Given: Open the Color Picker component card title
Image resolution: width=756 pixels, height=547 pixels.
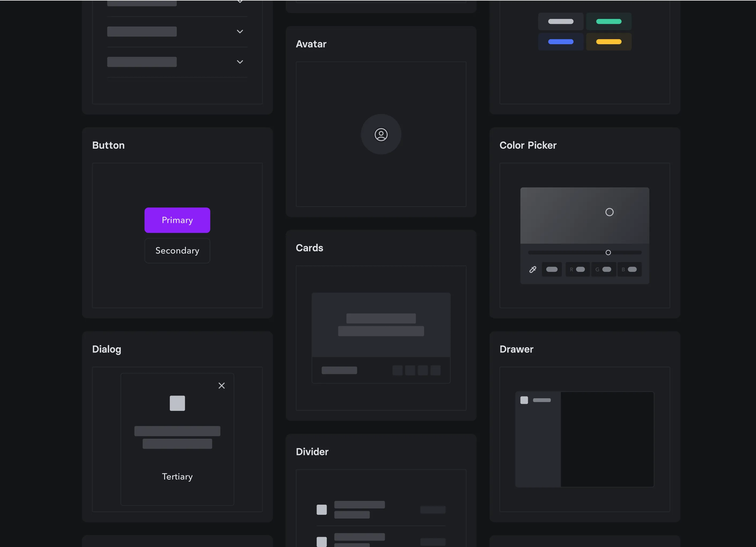Looking at the screenshot, I should tap(528, 146).
